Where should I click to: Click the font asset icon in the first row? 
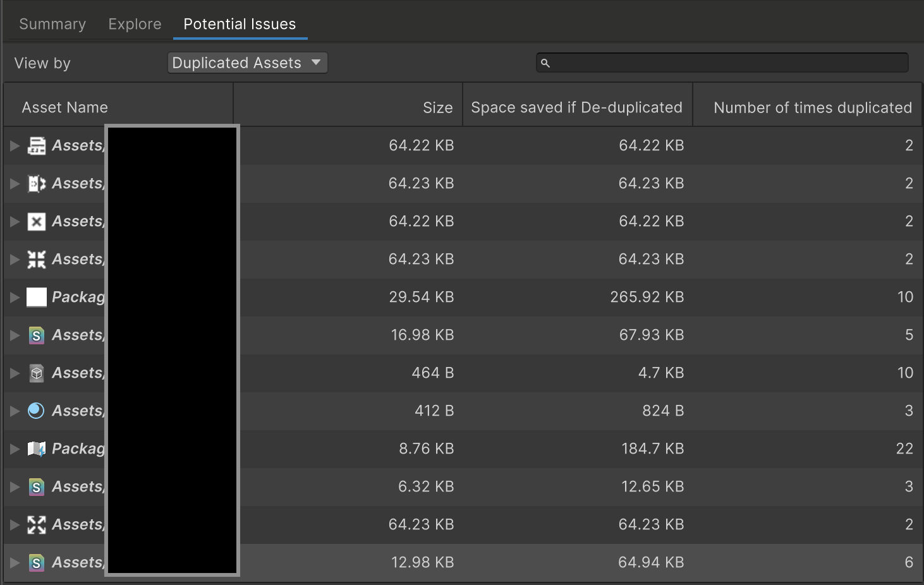click(x=36, y=145)
